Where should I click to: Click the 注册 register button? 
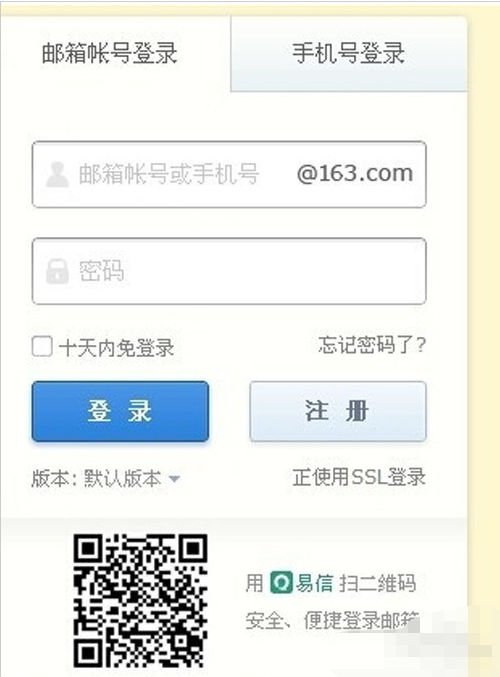pyautogui.click(x=338, y=411)
